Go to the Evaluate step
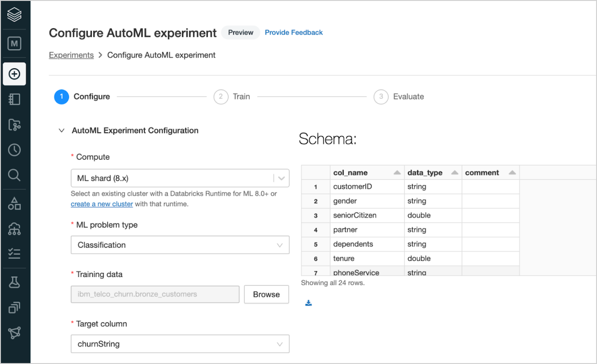597x364 pixels. tap(399, 96)
